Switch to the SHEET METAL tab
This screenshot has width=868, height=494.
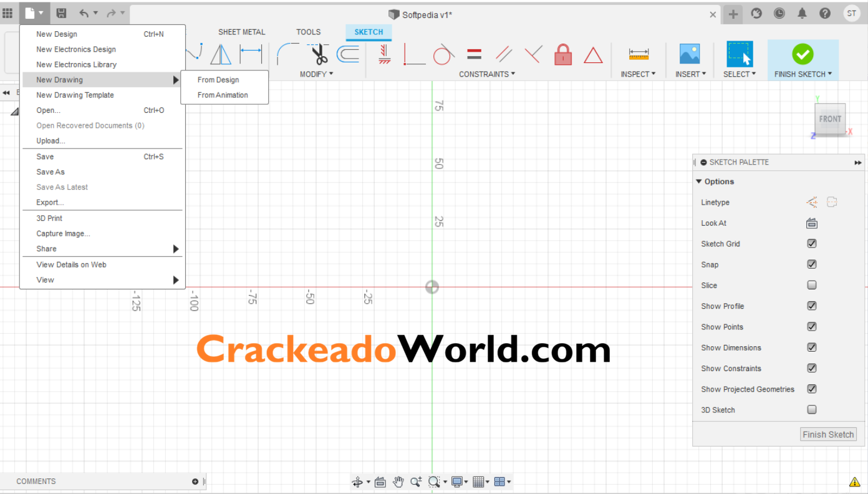tap(241, 32)
